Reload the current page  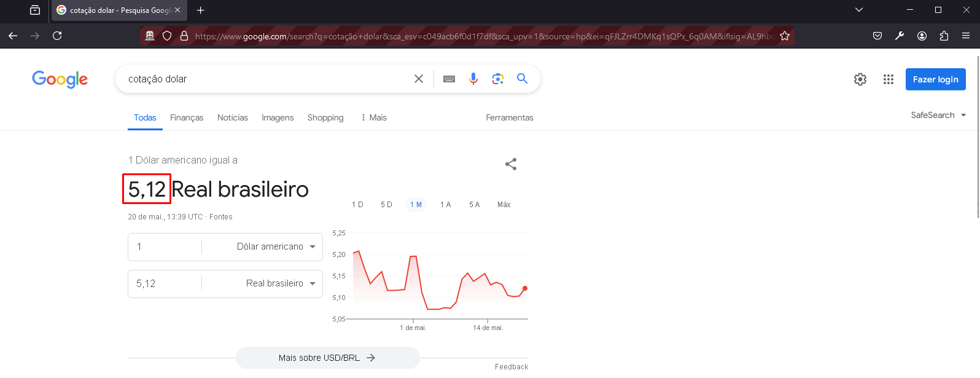pyautogui.click(x=57, y=36)
